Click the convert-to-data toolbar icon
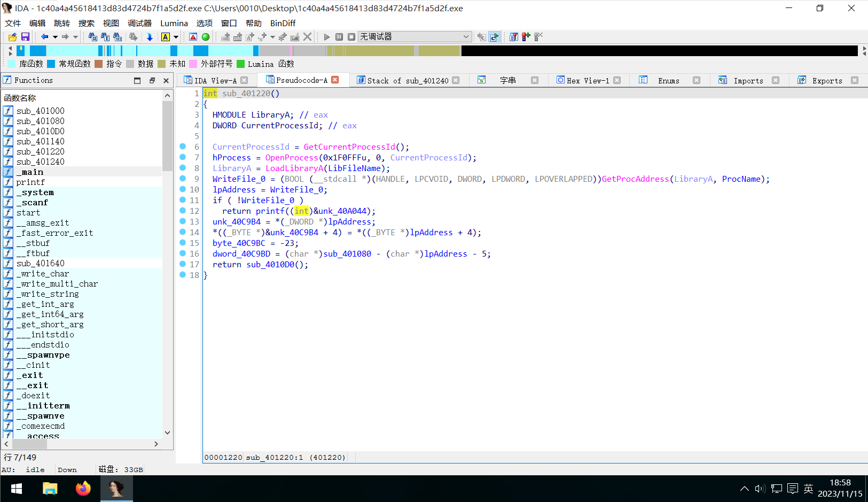This screenshot has height=502, width=868. (x=238, y=37)
